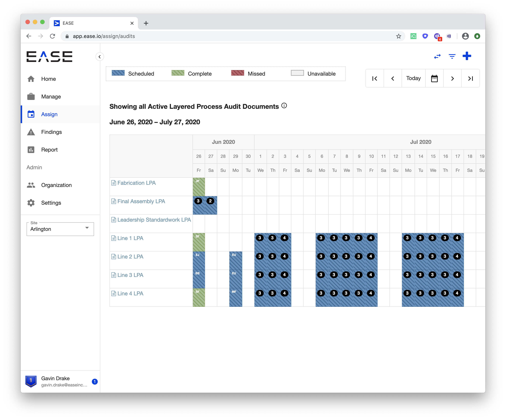
Task: Open the date picker calendar icon
Action: coord(434,78)
